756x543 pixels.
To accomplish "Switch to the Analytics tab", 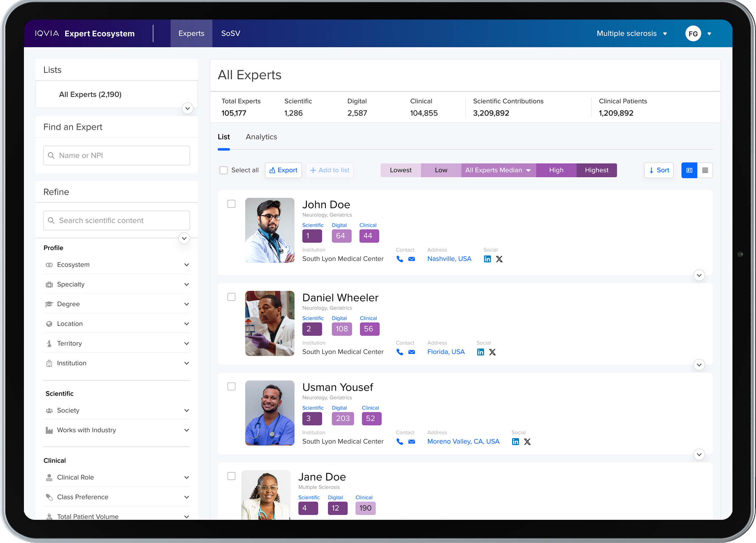I will (261, 137).
